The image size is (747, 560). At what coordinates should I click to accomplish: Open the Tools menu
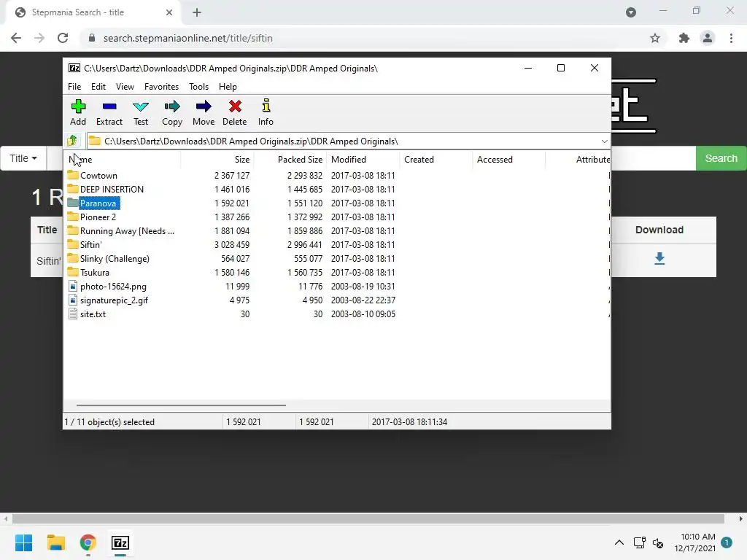pyautogui.click(x=198, y=87)
